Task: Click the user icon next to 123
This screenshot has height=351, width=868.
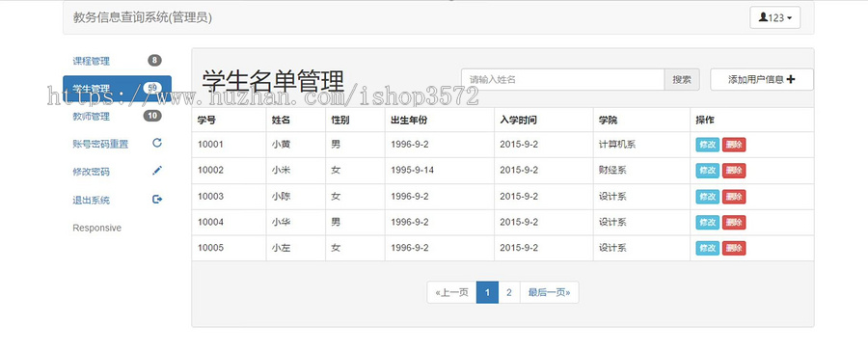Action: coord(763,17)
